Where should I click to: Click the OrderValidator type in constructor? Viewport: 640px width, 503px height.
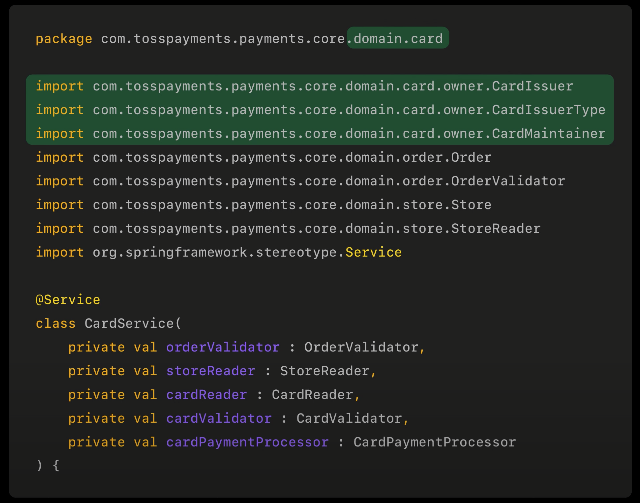[362, 347]
